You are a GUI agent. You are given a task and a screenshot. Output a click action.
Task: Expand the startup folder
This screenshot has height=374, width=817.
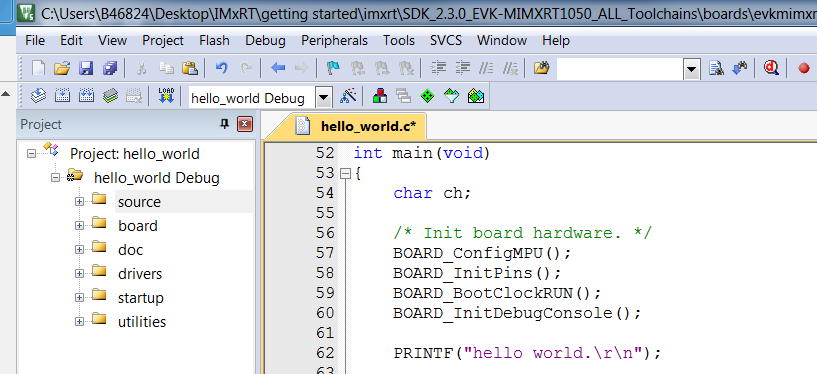79,297
